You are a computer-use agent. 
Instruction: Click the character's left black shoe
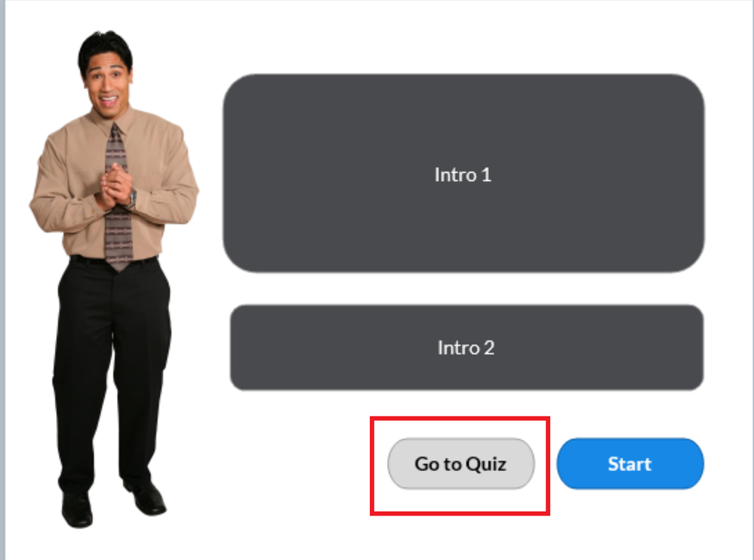[x=77, y=509]
